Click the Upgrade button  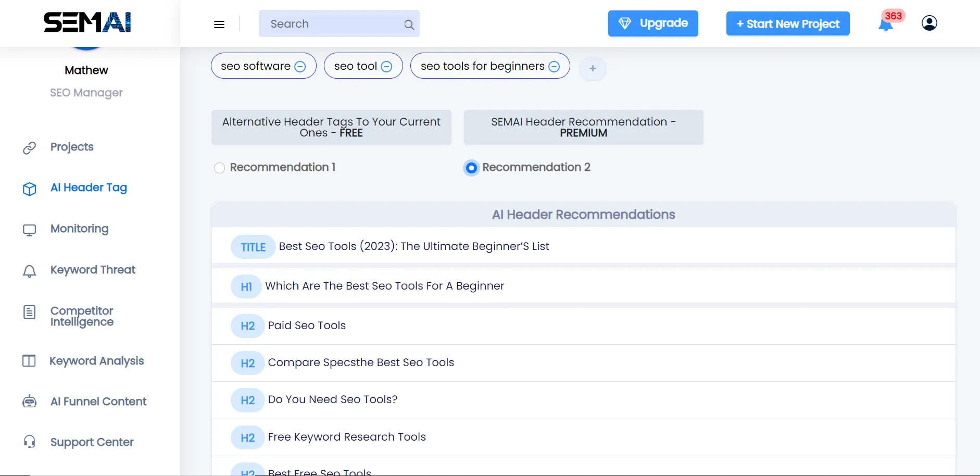point(653,23)
